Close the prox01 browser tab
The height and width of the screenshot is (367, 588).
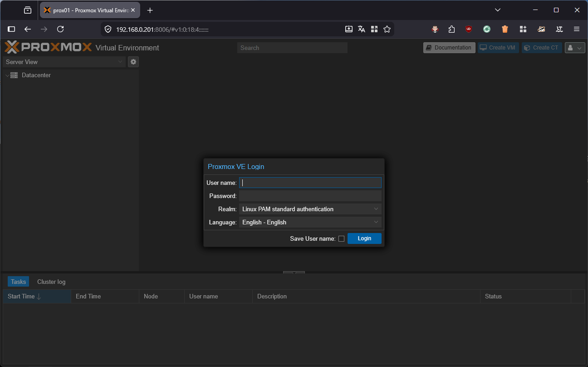(133, 10)
